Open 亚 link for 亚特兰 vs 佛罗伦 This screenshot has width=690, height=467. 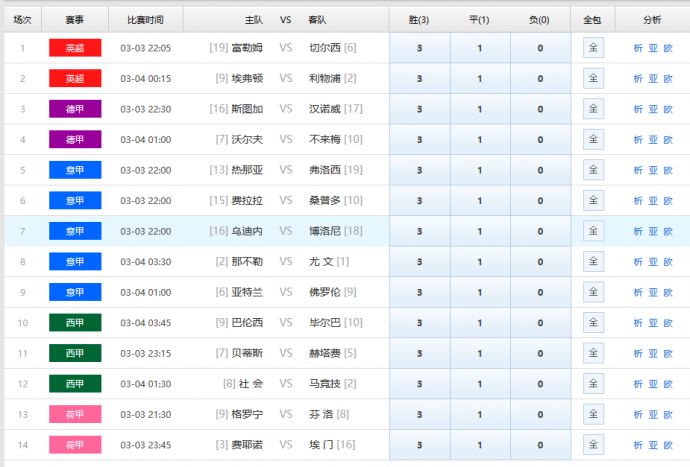point(653,292)
